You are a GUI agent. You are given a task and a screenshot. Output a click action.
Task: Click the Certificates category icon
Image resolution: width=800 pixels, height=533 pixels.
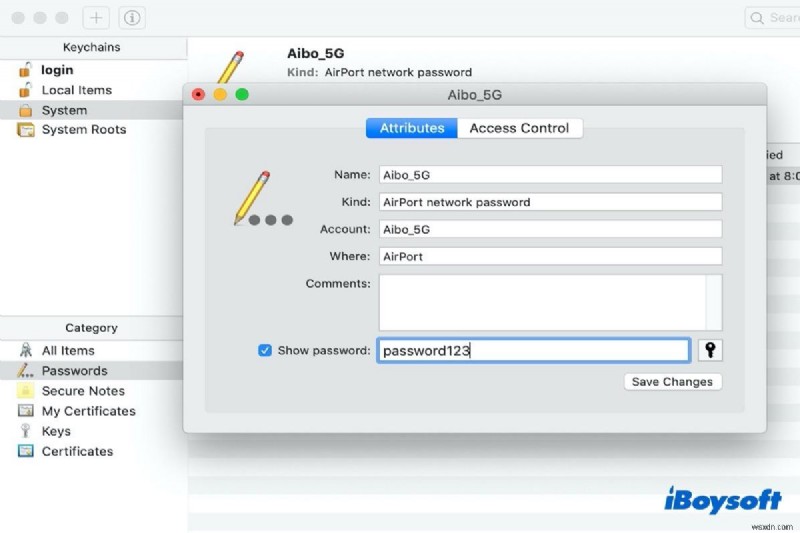26,451
